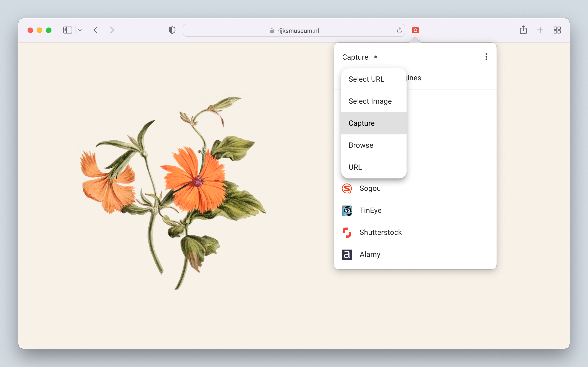
Task: Click the red camera extension icon
Action: [415, 30]
